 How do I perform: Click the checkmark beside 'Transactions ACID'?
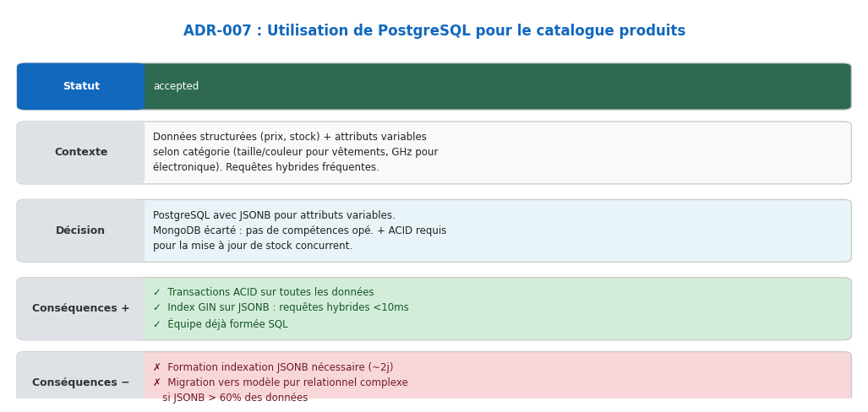click(x=157, y=293)
